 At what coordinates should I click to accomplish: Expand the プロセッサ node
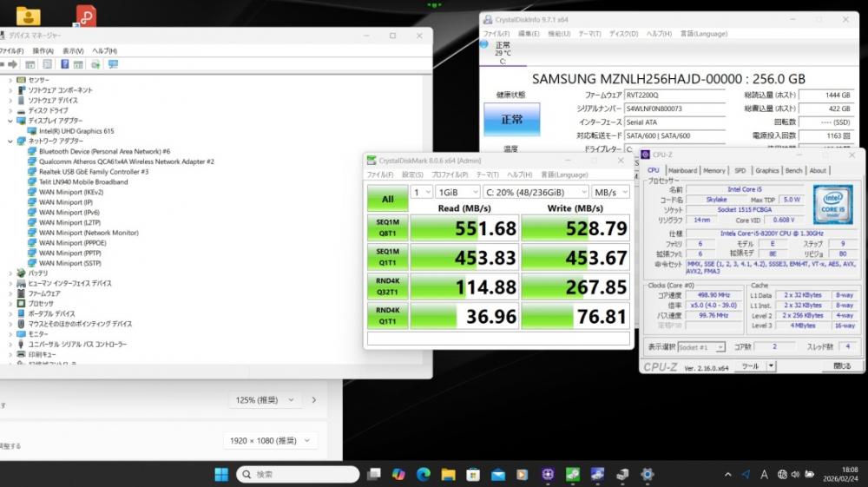point(10,303)
